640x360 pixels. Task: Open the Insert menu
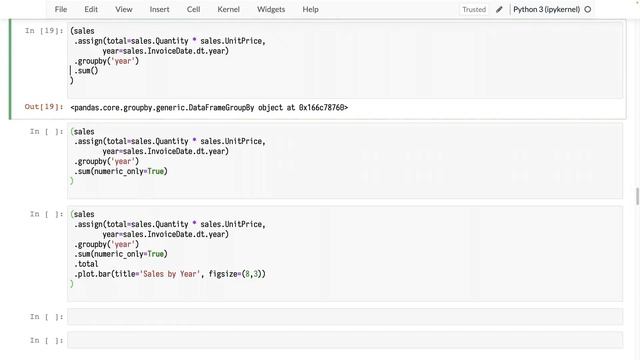[159, 9]
